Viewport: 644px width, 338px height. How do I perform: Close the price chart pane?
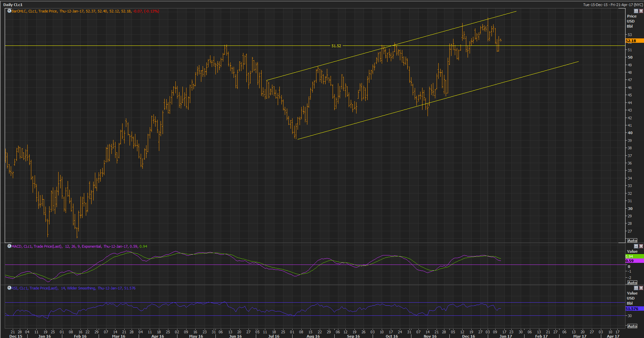coord(641,11)
